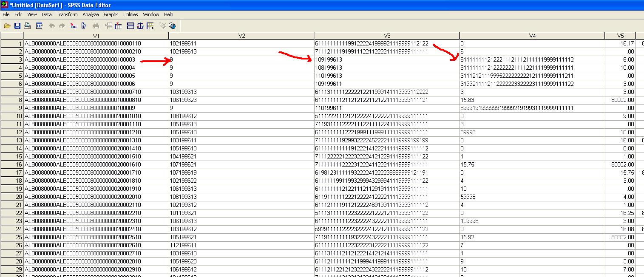Click V5 cell 15.75 in row 17
The width and height of the screenshot is (644, 277).
[620, 173]
